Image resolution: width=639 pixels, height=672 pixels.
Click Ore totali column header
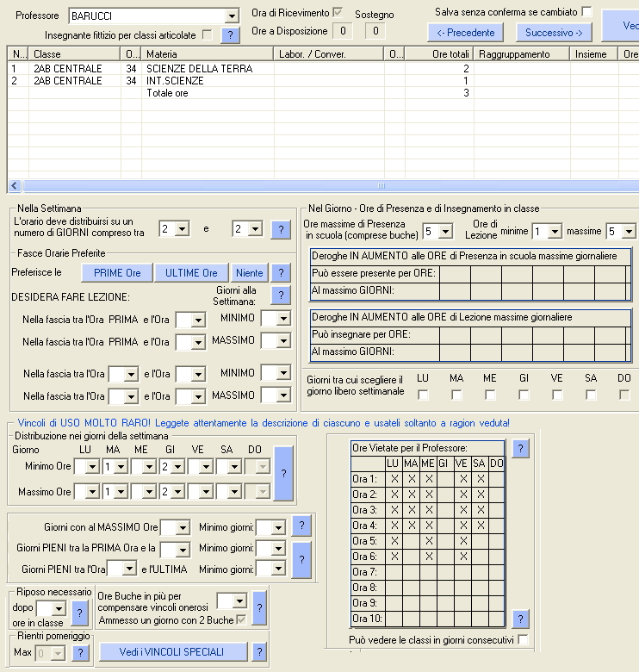pos(439,54)
